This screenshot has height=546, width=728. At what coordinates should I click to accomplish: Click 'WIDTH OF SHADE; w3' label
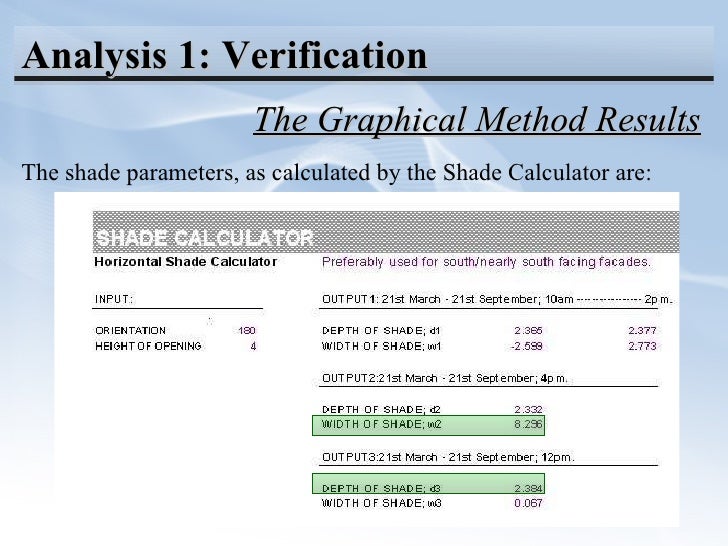pyautogui.click(x=382, y=503)
